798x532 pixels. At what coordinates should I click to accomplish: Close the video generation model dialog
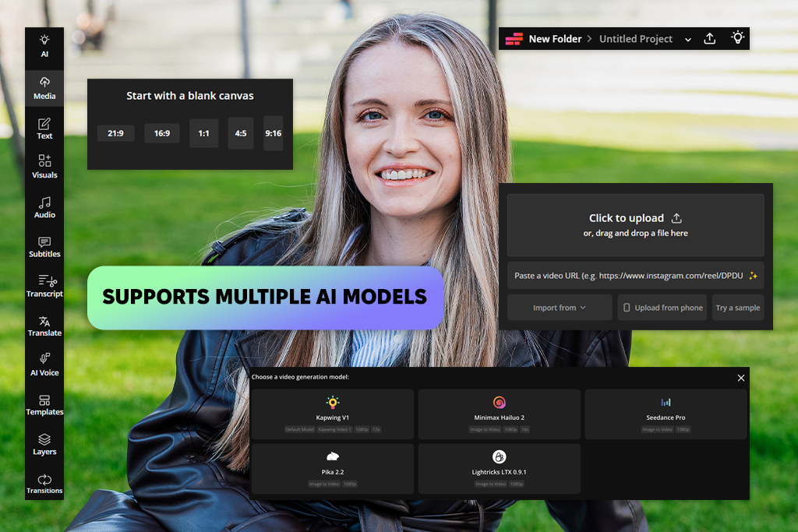point(741,378)
